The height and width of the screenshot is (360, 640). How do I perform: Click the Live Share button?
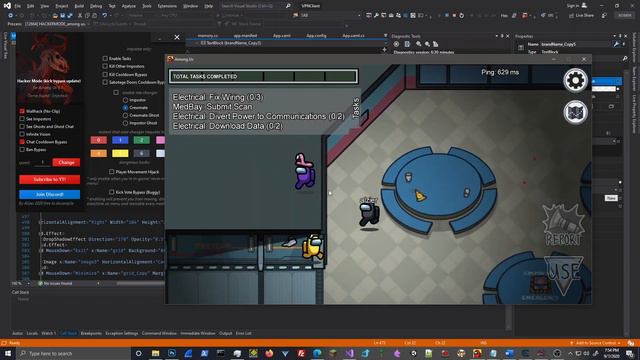point(581,16)
